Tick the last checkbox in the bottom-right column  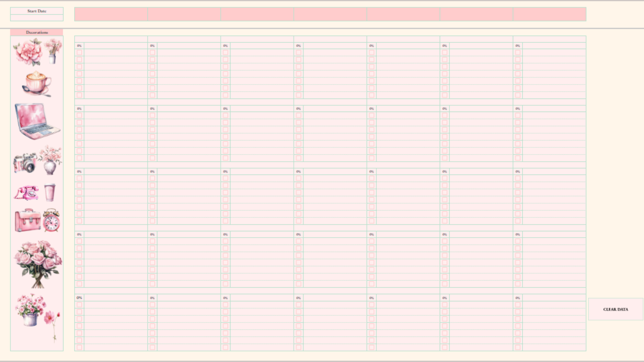click(x=518, y=347)
